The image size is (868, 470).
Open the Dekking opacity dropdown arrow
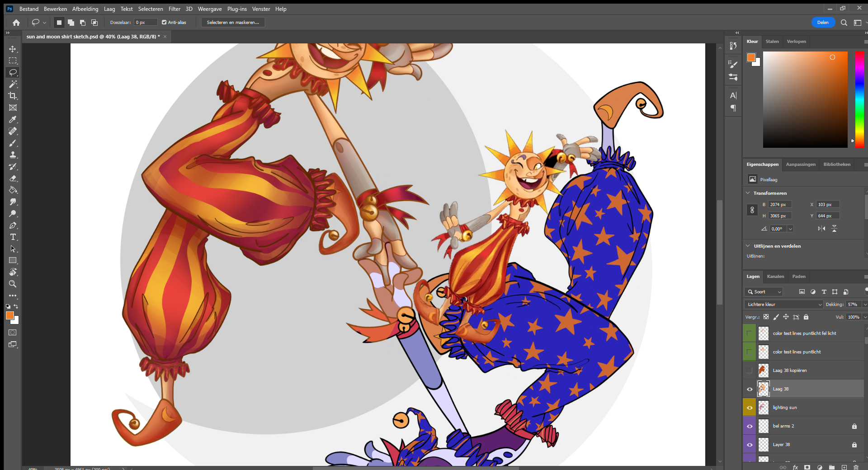pyautogui.click(x=864, y=304)
